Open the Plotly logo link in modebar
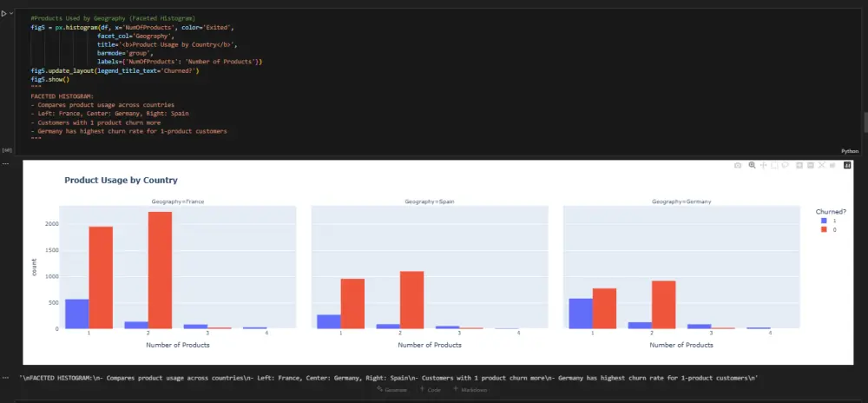 click(x=847, y=165)
